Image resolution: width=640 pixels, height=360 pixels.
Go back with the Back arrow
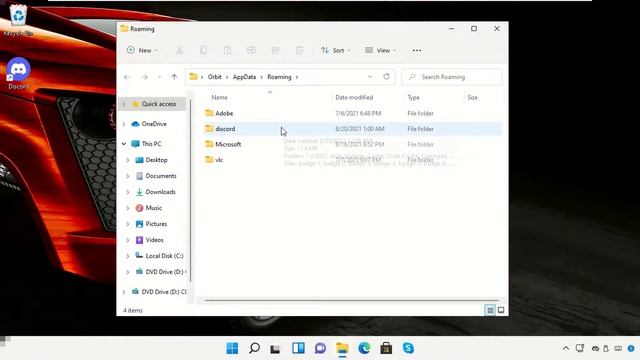pos(127,77)
